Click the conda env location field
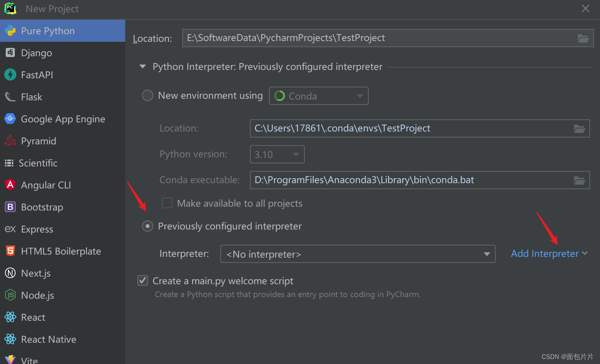The width and height of the screenshot is (600, 364). [x=420, y=128]
